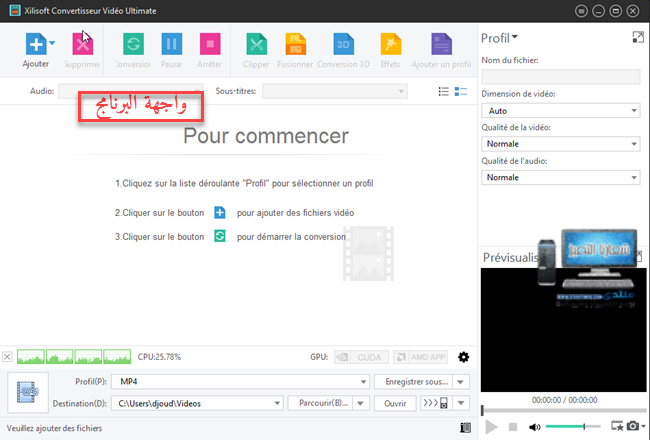Screen dimensions: 650x440
Task: Click the Ajouter un profil icon
Action: 441,44
